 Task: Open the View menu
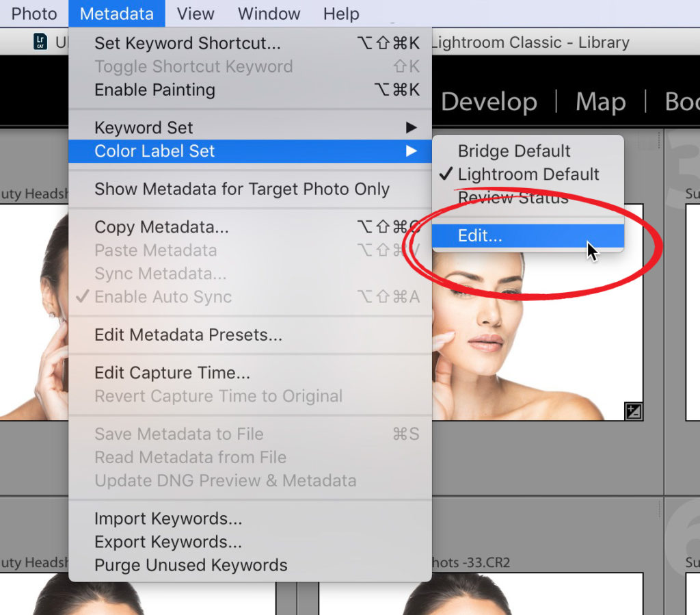196,14
